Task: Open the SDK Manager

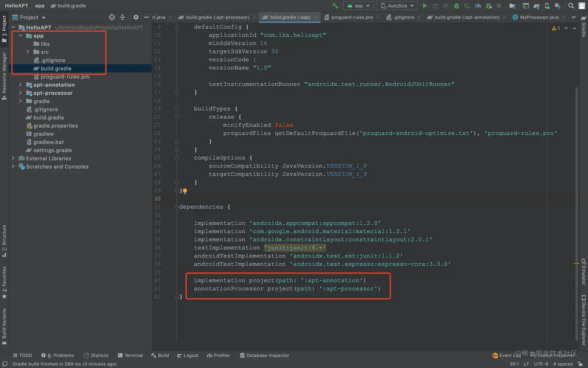Action: pos(558,6)
